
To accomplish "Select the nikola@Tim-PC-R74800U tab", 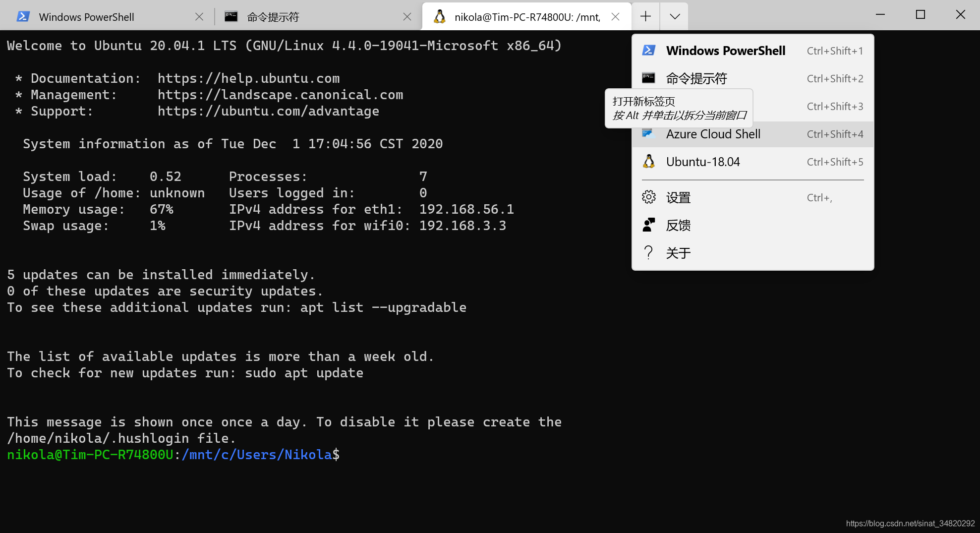I will [526, 16].
